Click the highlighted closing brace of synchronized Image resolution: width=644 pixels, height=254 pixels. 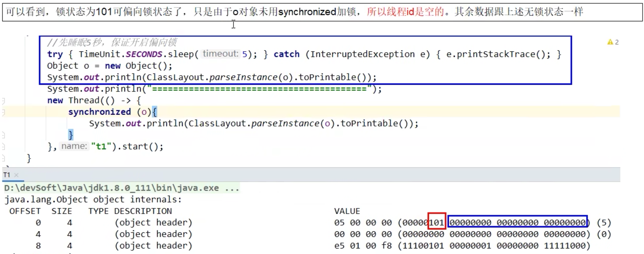pos(71,135)
